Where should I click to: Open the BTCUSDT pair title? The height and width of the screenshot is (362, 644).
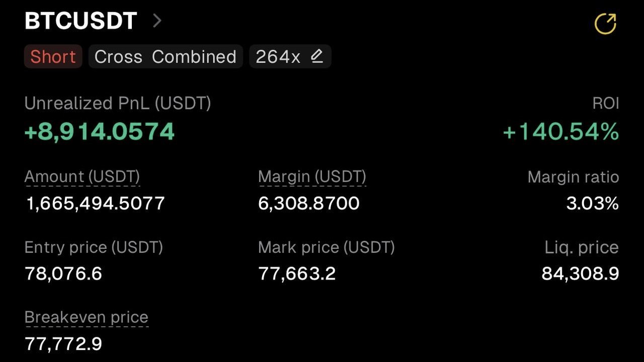tap(81, 21)
